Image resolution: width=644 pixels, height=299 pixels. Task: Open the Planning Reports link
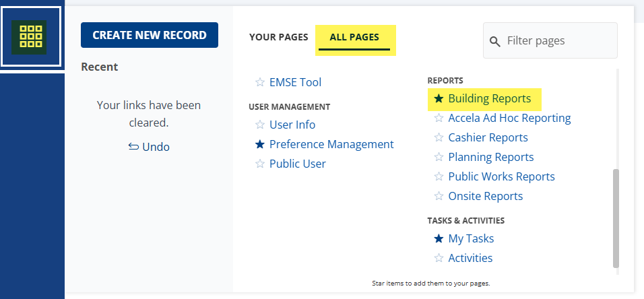click(490, 157)
